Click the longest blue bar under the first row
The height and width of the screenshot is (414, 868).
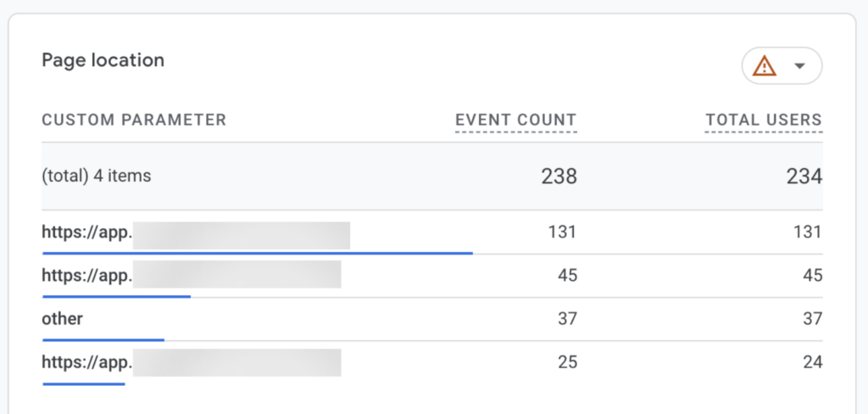(x=257, y=252)
